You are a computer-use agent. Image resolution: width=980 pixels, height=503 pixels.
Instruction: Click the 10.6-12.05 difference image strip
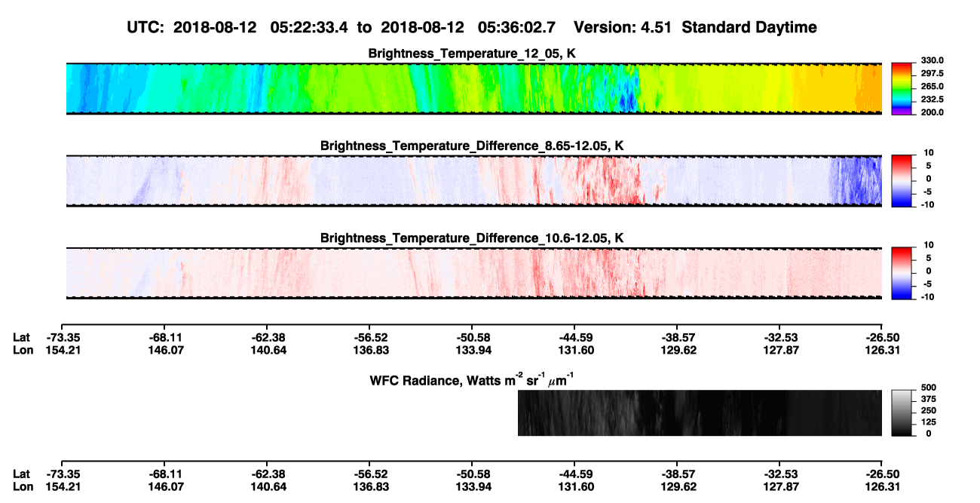coord(474,272)
